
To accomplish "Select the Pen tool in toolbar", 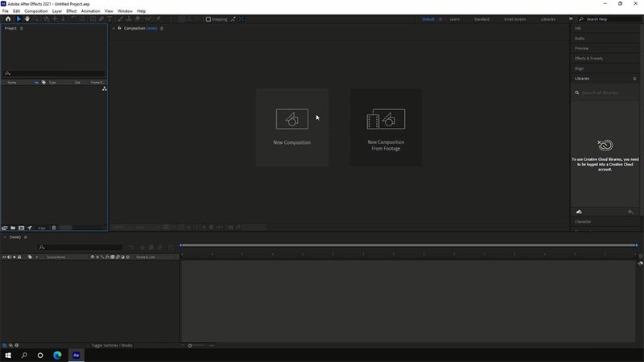I will 101,19.
